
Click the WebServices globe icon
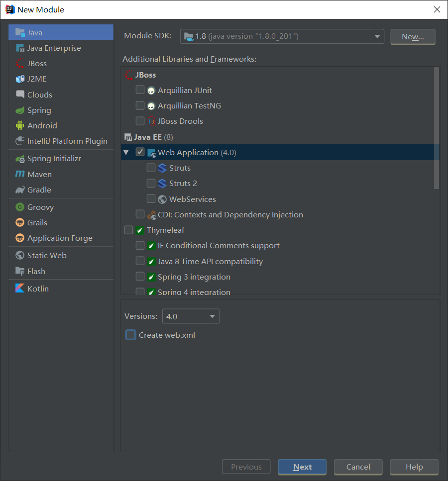[x=162, y=199]
